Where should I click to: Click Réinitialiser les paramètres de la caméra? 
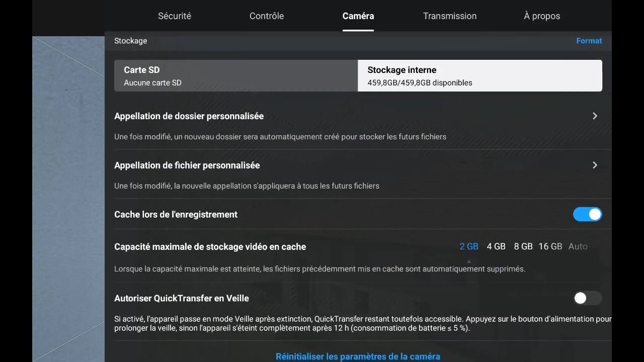358,356
